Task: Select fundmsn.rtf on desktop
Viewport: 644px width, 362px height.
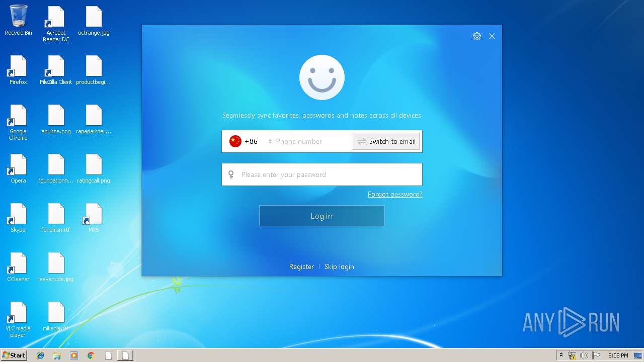Action: click(x=56, y=217)
